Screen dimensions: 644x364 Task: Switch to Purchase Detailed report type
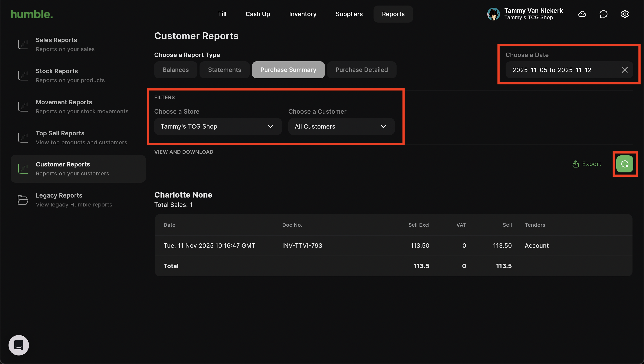(361, 70)
